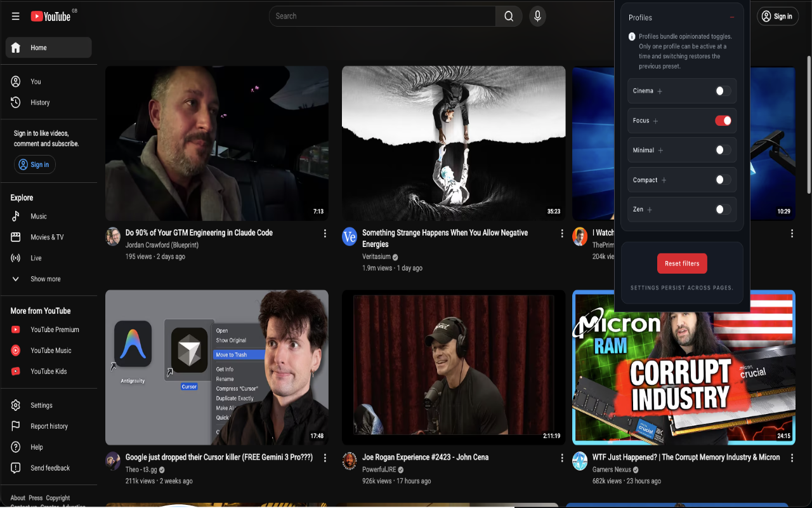Open more options for Cursor killer video

tap(325, 458)
